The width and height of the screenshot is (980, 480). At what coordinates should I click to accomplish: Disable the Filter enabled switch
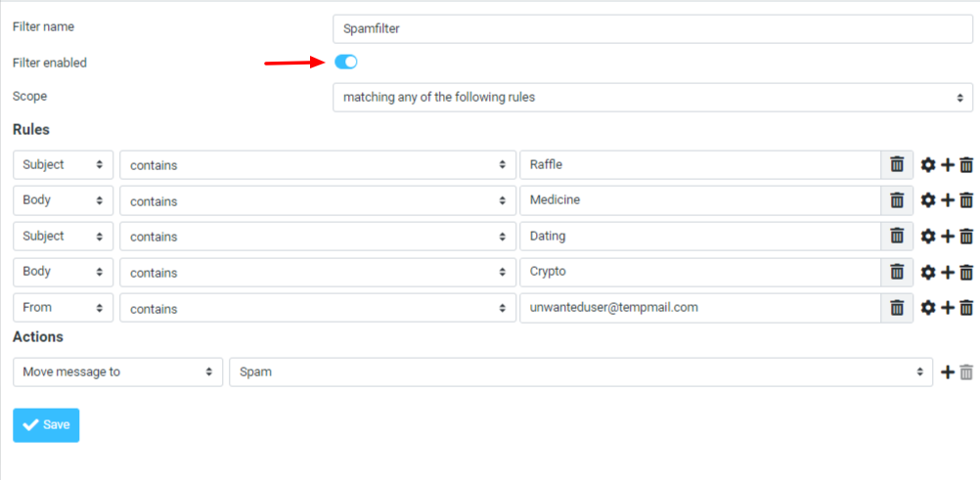pyautogui.click(x=346, y=63)
